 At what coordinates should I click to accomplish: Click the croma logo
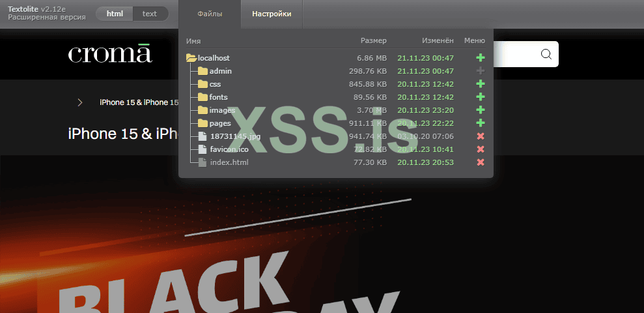[x=110, y=53]
